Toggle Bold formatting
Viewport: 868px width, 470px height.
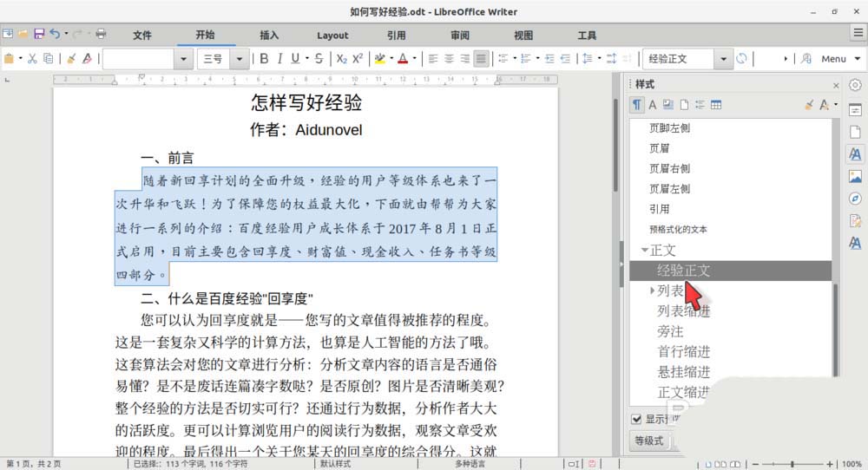(x=264, y=59)
